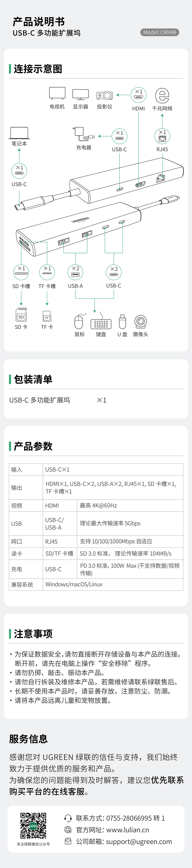Click the laptop (笔记本) icon

coord(19,133)
